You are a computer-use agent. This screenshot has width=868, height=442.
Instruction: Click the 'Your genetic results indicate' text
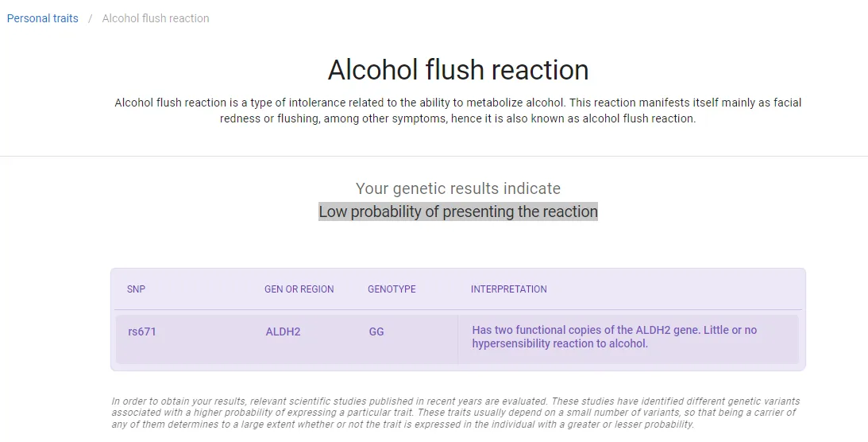click(458, 188)
